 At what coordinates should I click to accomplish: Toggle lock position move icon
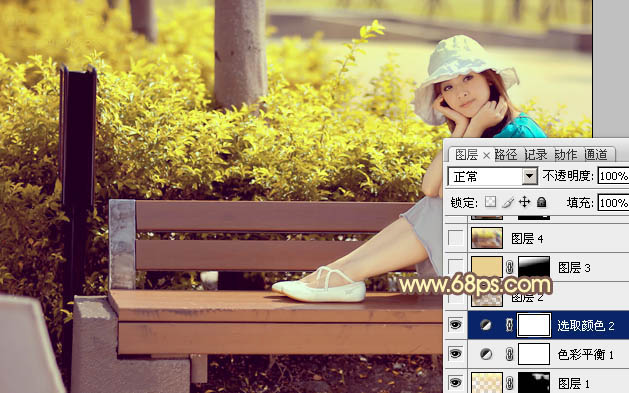point(524,202)
